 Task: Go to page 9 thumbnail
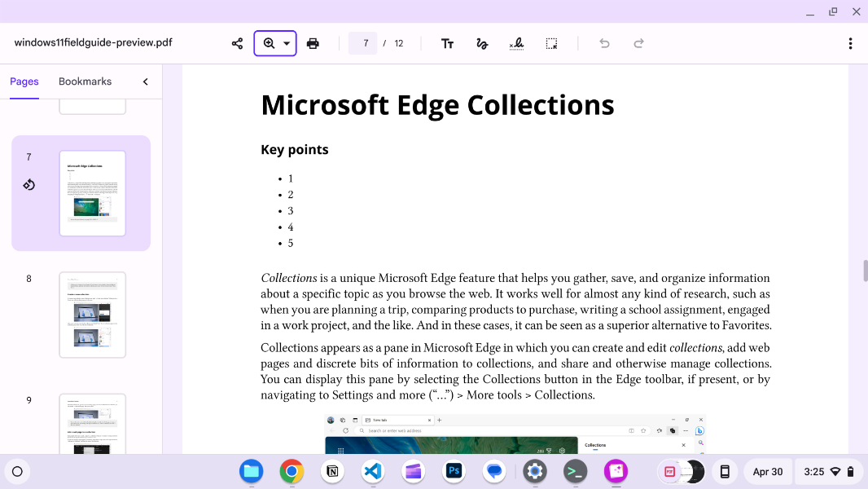coord(93,424)
